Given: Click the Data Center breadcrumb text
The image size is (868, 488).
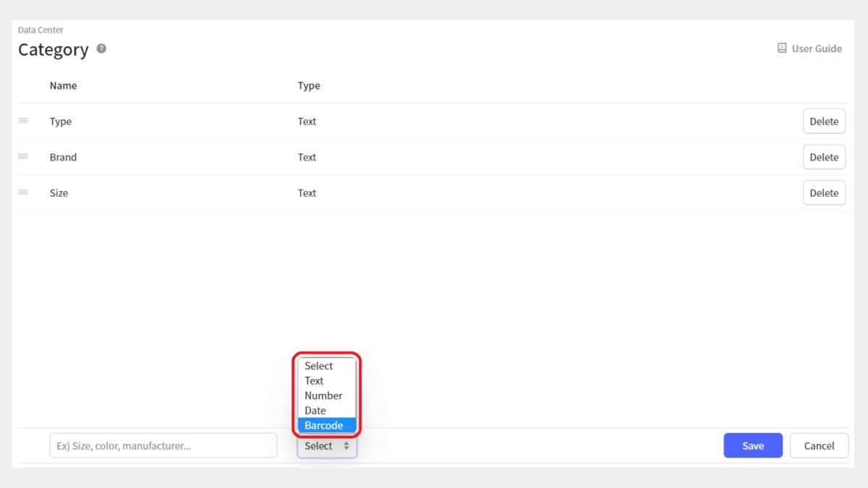Looking at the screenshot, I should [41, 30].
